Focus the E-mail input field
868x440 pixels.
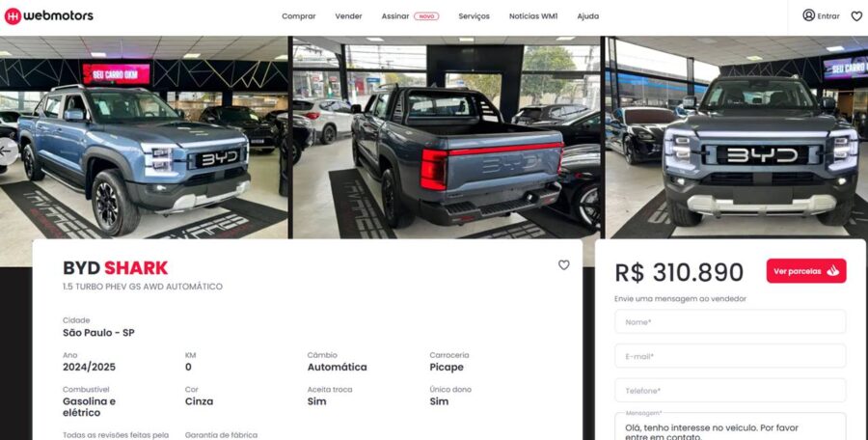730,356
